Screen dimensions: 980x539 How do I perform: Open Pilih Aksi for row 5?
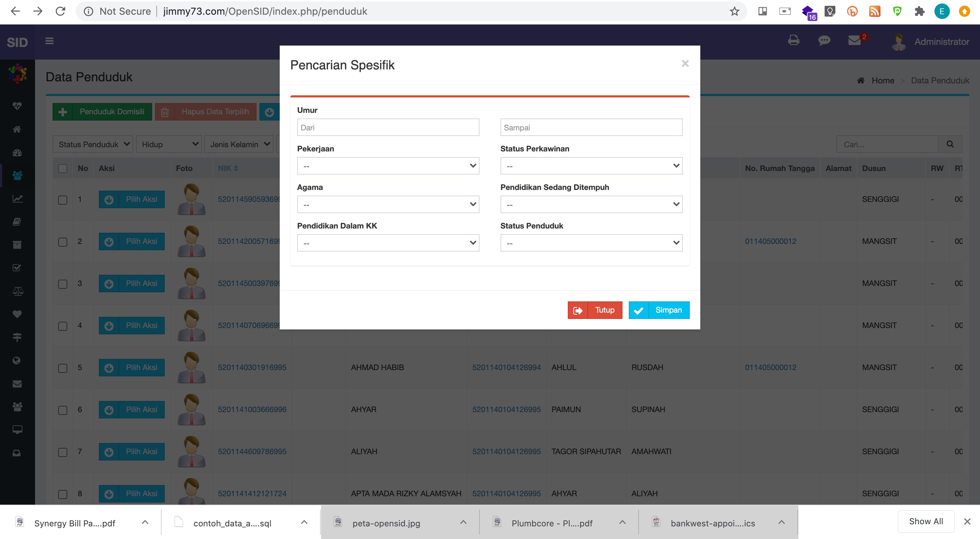pyautogui.click(x=132, y=368)
